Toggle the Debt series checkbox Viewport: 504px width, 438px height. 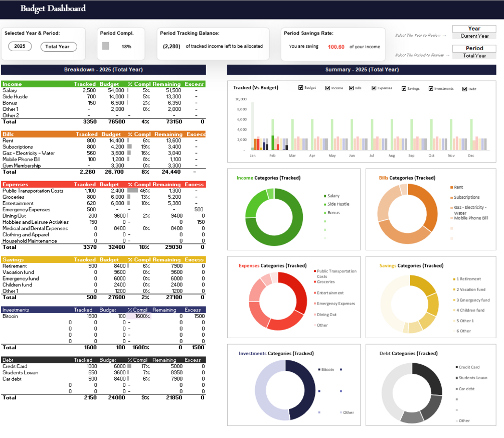click(464, 89)
